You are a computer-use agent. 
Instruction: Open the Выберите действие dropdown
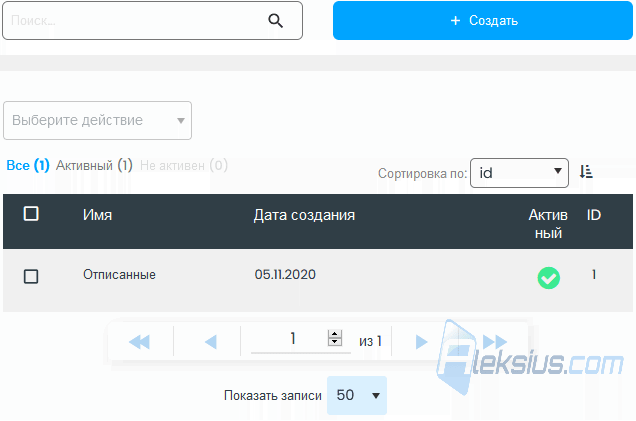[97, 120]
